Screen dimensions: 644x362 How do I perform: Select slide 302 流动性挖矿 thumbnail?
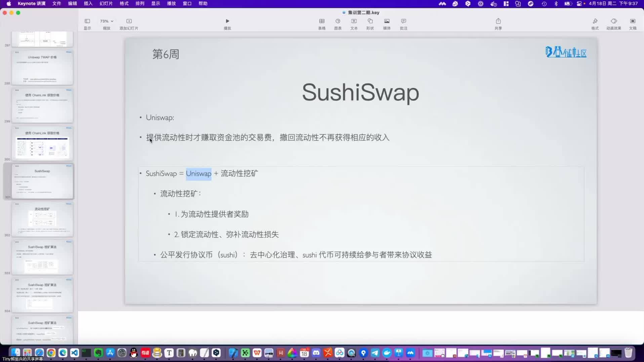[x=42, y=219]
